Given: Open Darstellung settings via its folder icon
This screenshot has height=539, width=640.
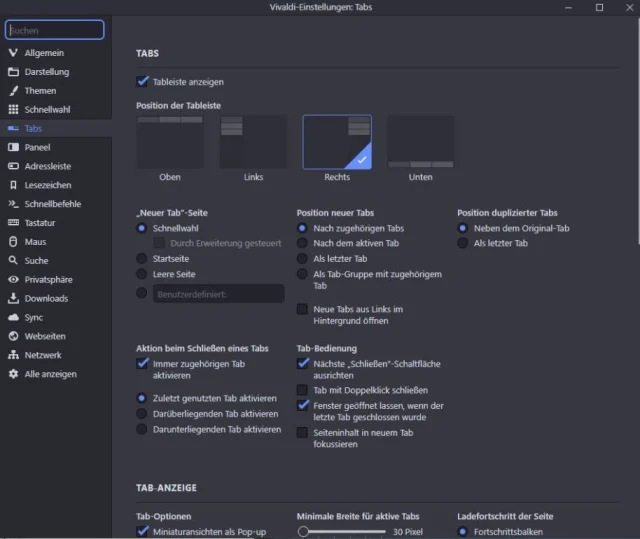Looking at the screenshot, I should click(x=13, y=72).
